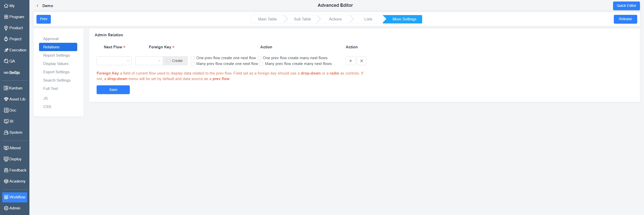The height and width of the screenshot is (215, 644).
Task: Enable the Create checkbox
Action: tap(168, 61)
